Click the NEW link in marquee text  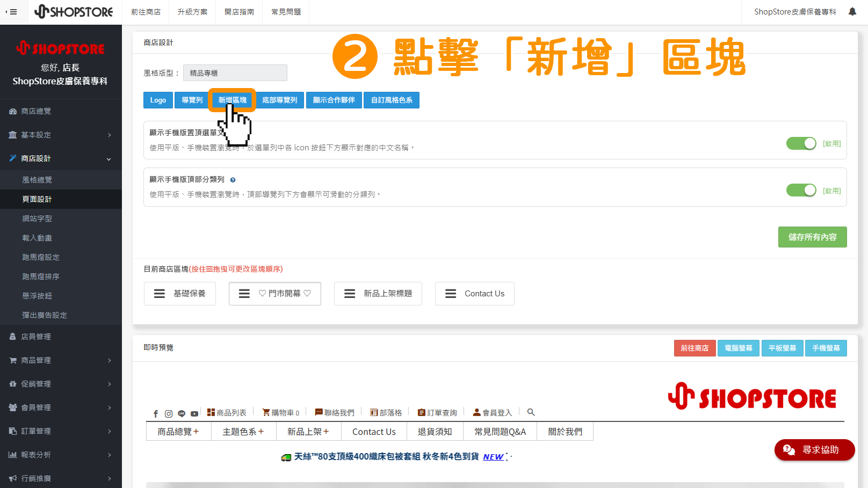point(493,457)
